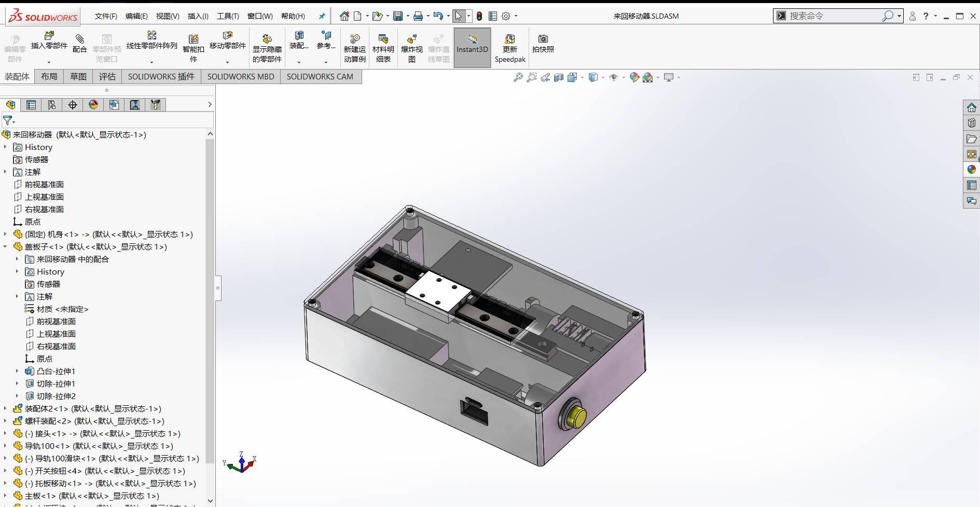
Task: Open Display Style dropdown in view toolbar
Action: tap(603, 78)
